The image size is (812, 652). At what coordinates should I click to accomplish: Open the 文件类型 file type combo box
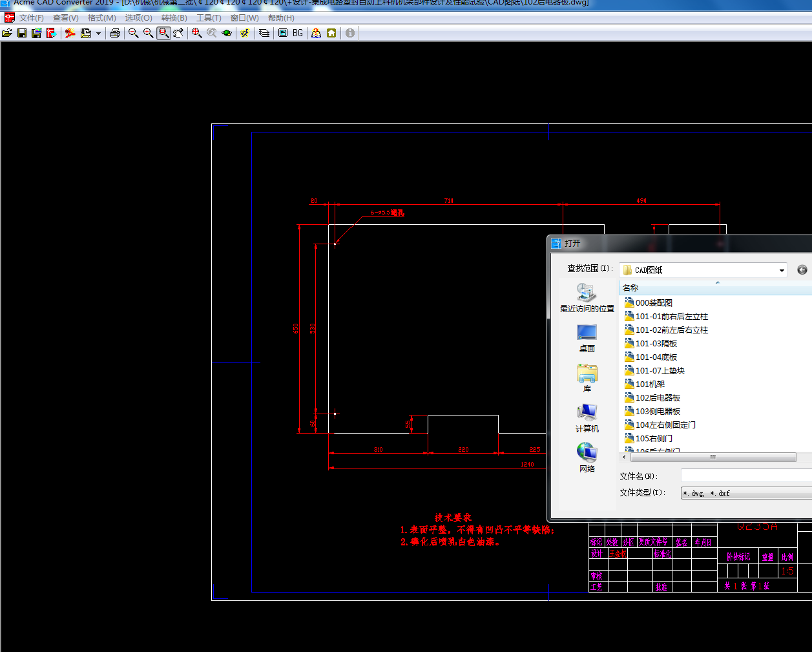(x=746, y=493)
